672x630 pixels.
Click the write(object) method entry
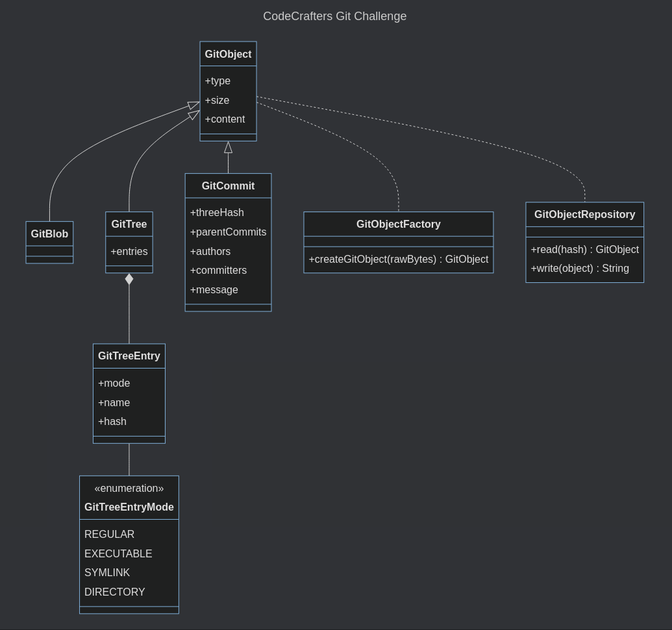580,268
